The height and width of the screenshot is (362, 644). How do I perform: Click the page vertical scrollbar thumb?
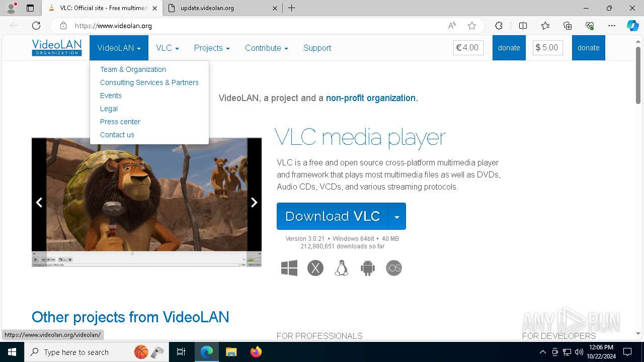(x=638, y=75)
